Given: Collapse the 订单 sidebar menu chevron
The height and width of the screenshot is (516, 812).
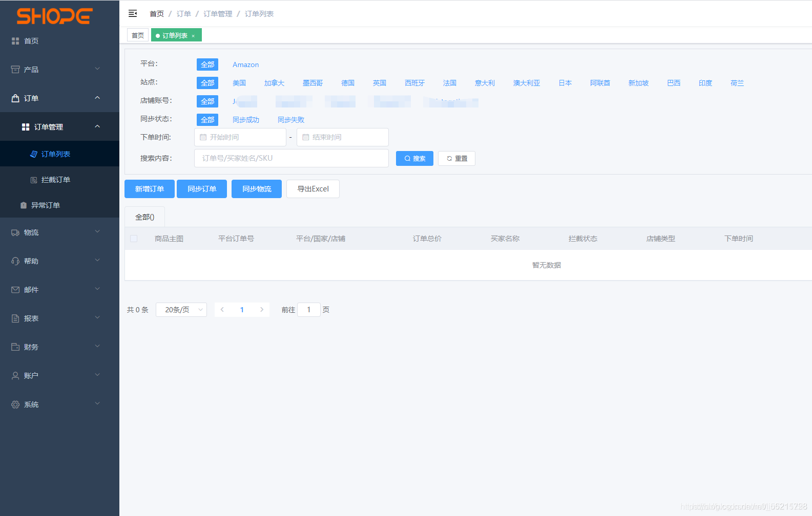Looking at the screenshot, I should [97, 97].
